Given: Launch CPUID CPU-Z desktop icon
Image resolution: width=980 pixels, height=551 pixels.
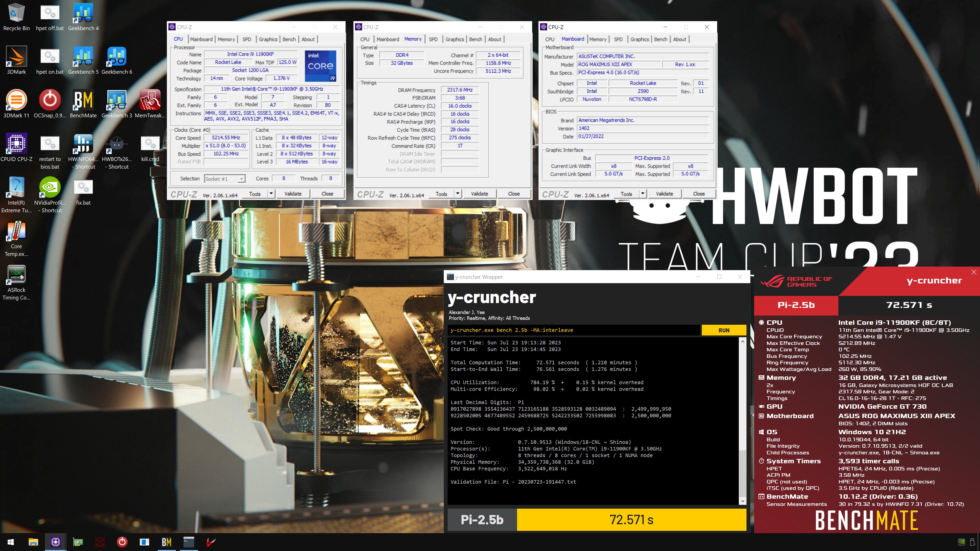Looking at the screenshot, I should (x=16, y=147).
